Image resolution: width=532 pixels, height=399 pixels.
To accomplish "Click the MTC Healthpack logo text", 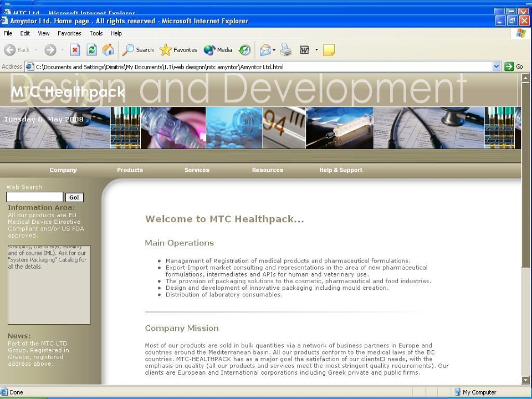I will (68, 92).
